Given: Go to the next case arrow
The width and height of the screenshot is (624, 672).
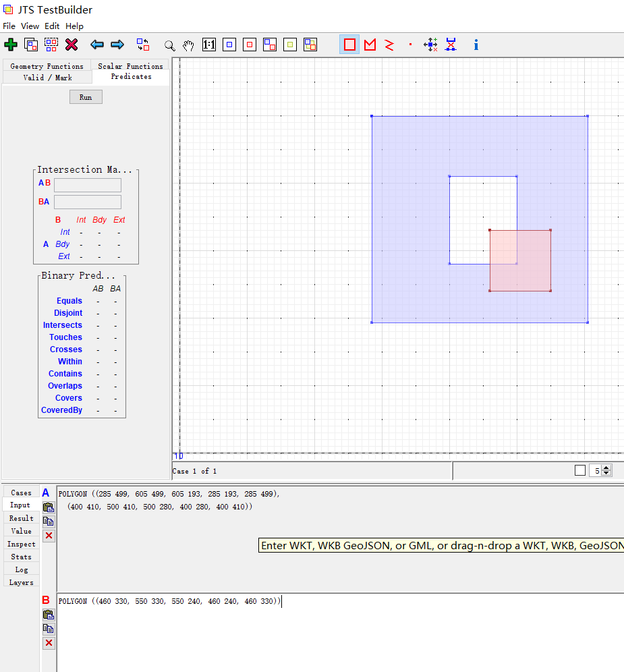Looking at the screenshot, I should [117, 45].
